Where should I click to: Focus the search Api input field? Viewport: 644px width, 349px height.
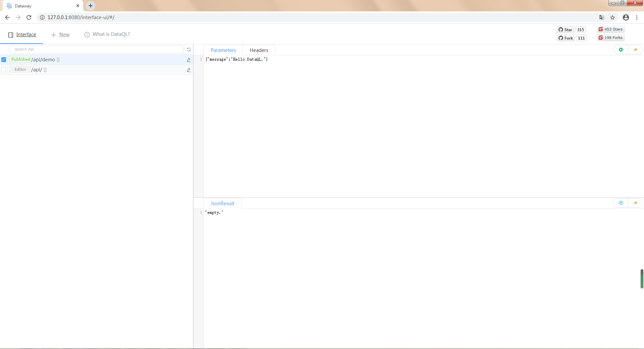pyautogui.click(x=96, y=49)
